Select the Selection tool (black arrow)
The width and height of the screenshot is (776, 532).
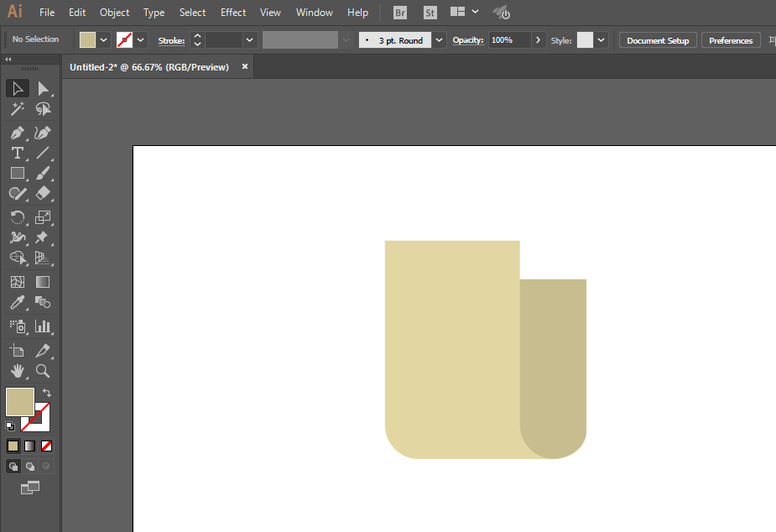pos(18,89)
